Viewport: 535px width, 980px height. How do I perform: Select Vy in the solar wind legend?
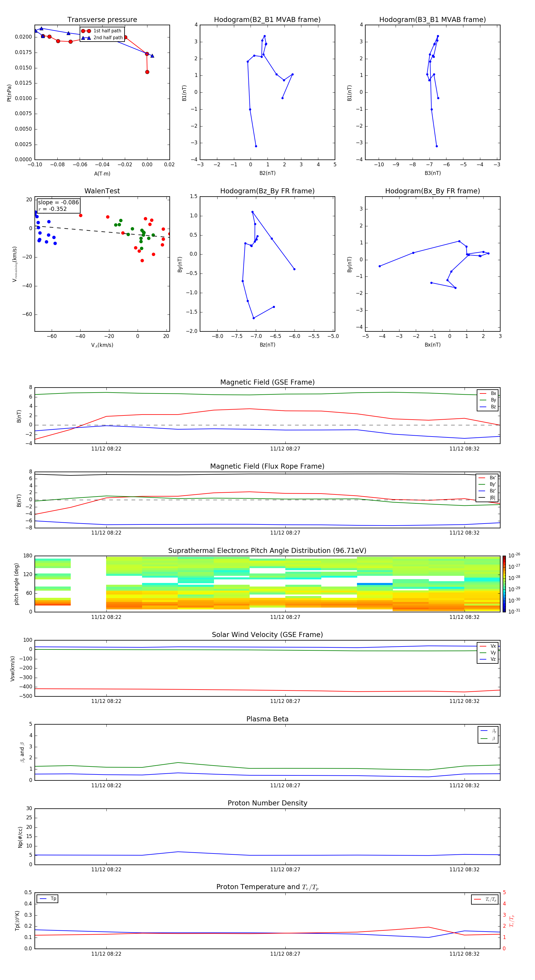(488, 652)
